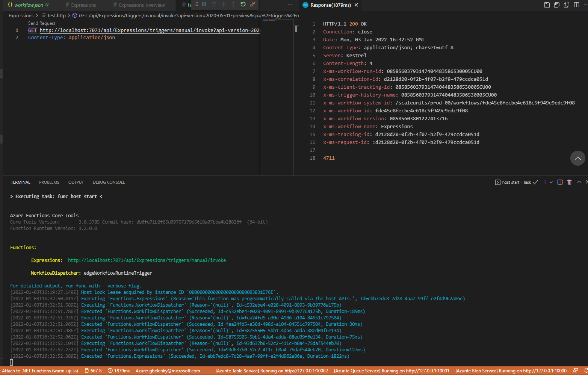Viewport: 588px width, 375px height.
Task: Open the Expressions invoke URL in the terminal
Action: (x=147, y=260)
